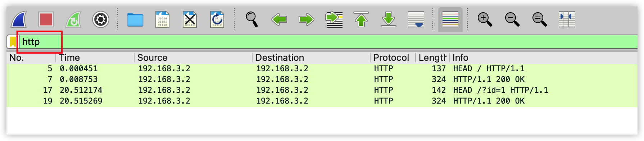
Task: Toggle auto-scroll during live capture
Action: [x=416, y=19]
